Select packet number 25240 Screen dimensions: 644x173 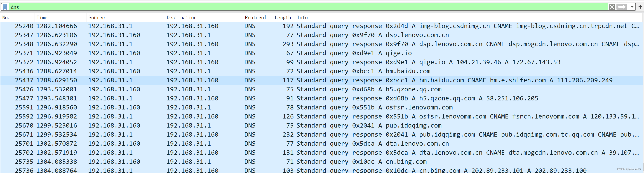321,26
